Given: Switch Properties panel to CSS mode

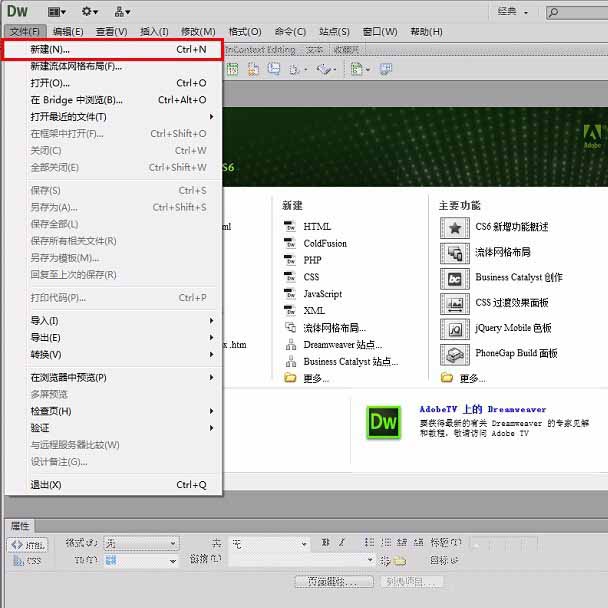Looking at the screenshot, I should click(29, 561).
